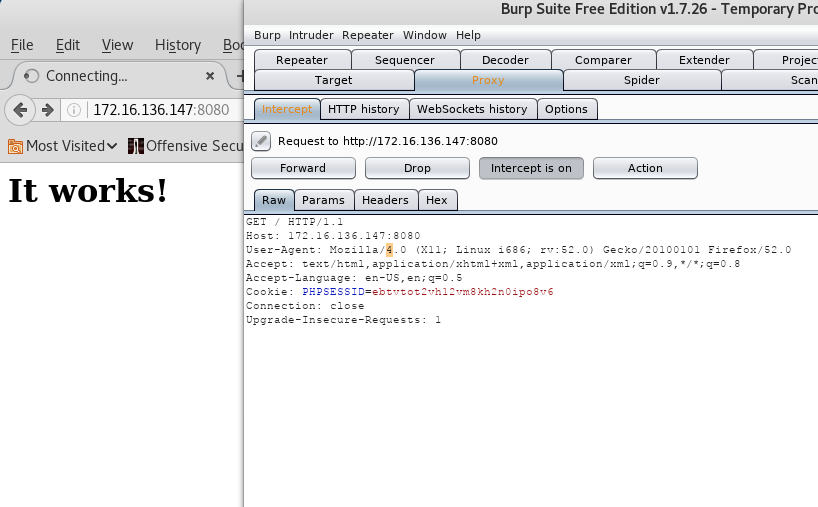This screenshot has width=818, height=507.
Task: Switch to the Comparer tab
Action: 603,60
